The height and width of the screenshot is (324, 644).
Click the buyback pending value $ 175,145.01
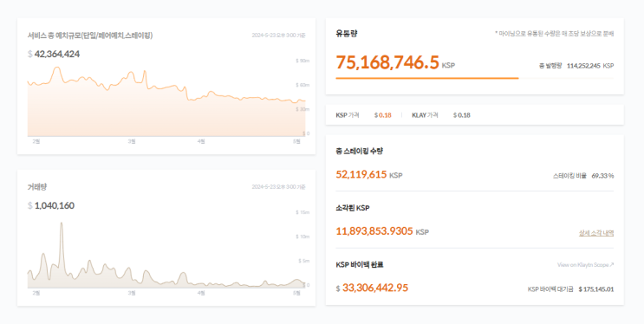596,289
